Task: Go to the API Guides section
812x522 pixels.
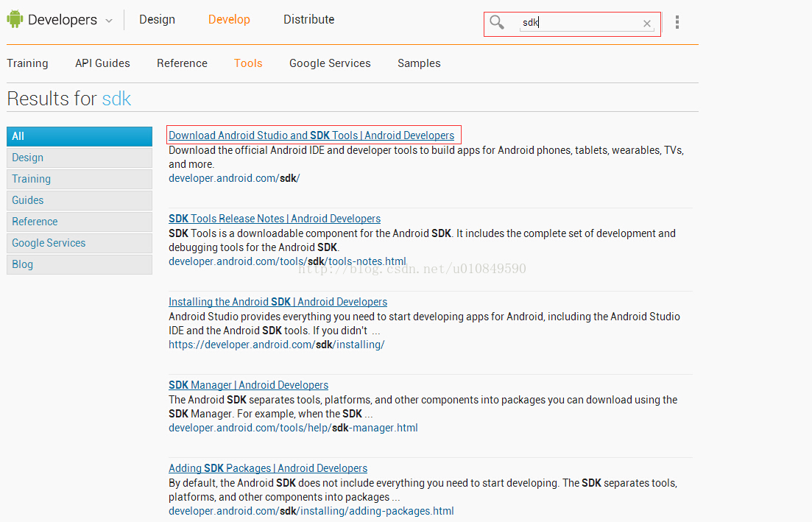Action: click(102, 63)
